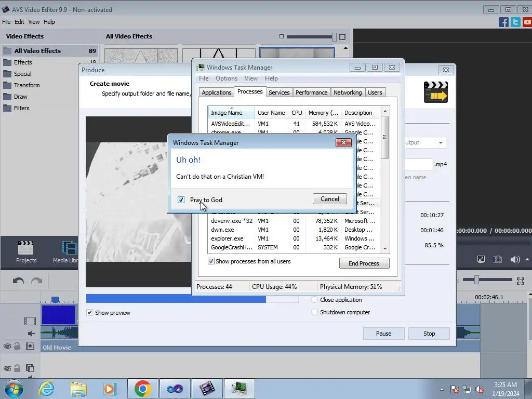Viewport: 532px width, 399px height.
Task: Select devenv.exe *32 process row
Action: (x=294, y=221)
